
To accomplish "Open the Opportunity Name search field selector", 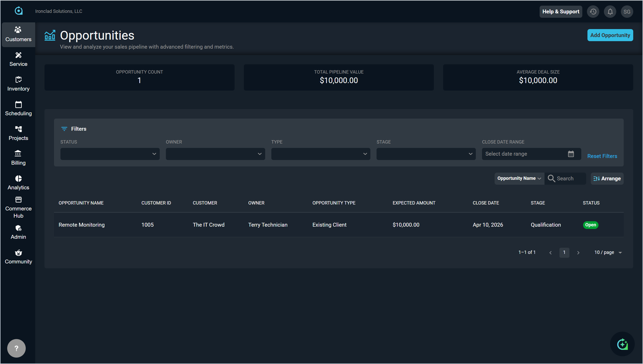I will click(519, 179).
